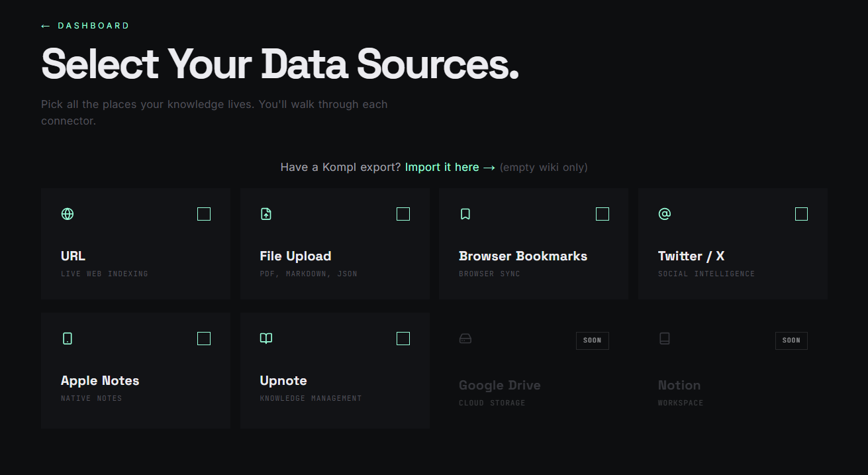Click the 'Google Drive' title

[500, 386]
